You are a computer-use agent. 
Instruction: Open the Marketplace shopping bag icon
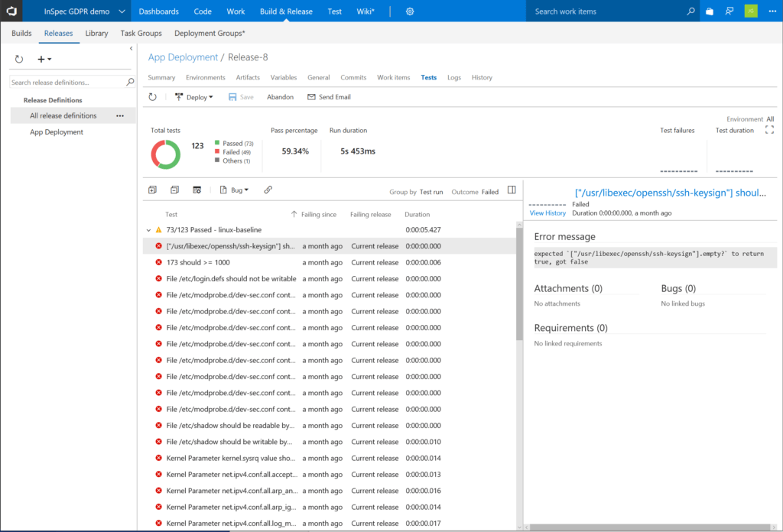[710, 11]
